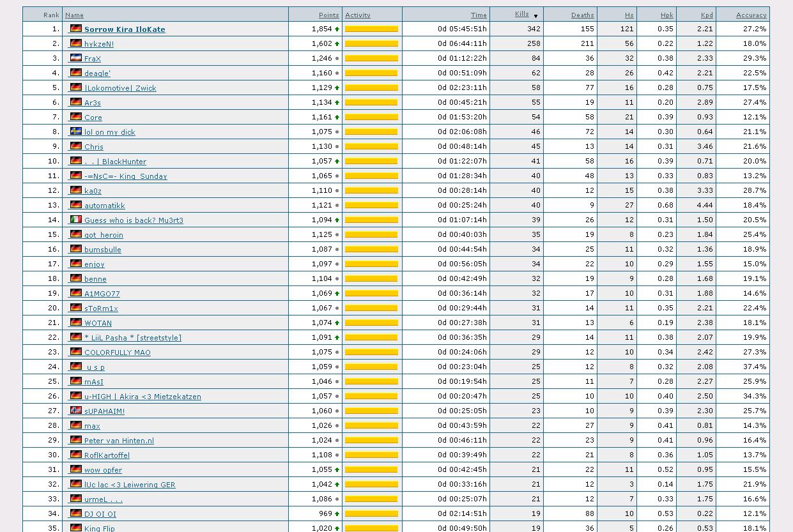Image resolution: width=793 pixels, height=532 pixels.
Task: Open player profile for automatikk
Action: pos(104,206)
